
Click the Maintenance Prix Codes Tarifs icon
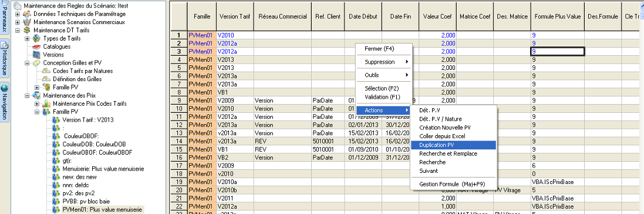[46, 103]
